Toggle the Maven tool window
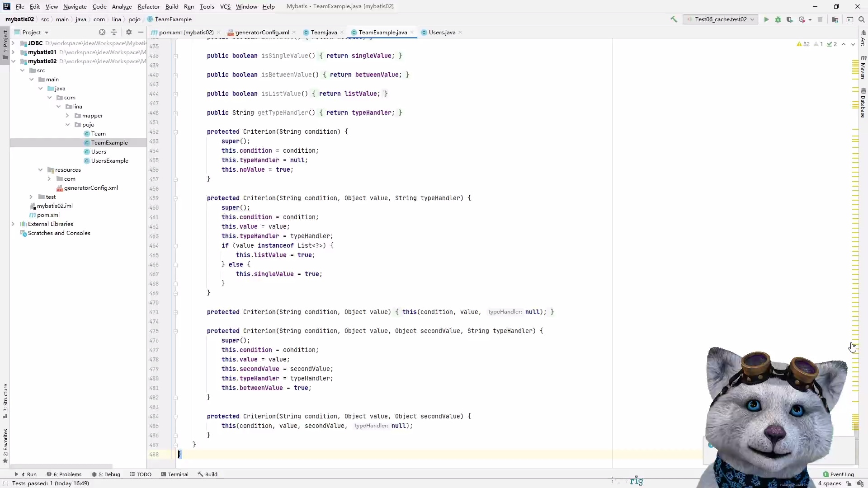Viewport: 868px width, 488px height. (x=863, y=68)
